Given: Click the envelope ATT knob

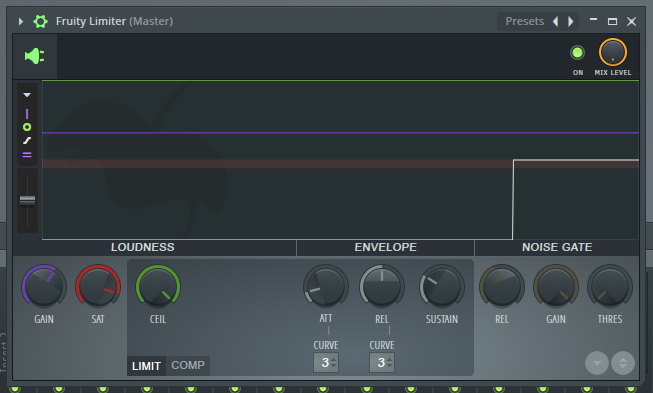Looking at the screenshot, I should coord(326,286).
